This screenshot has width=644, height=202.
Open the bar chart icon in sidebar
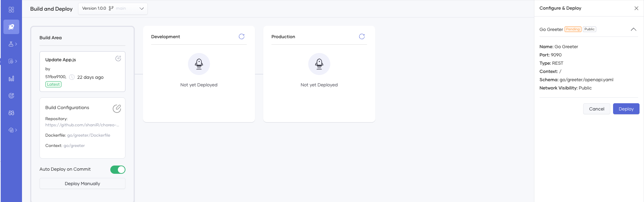pos(11,78)
